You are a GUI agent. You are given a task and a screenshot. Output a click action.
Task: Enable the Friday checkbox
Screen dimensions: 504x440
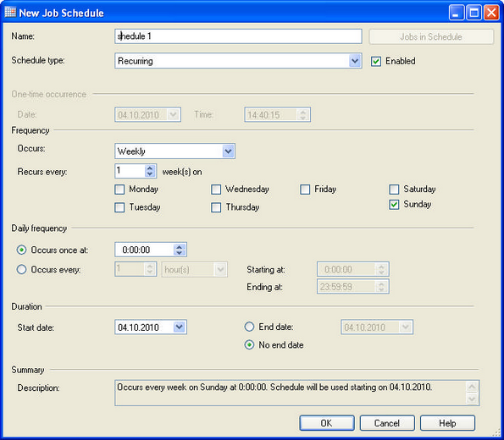pos(305,190)
